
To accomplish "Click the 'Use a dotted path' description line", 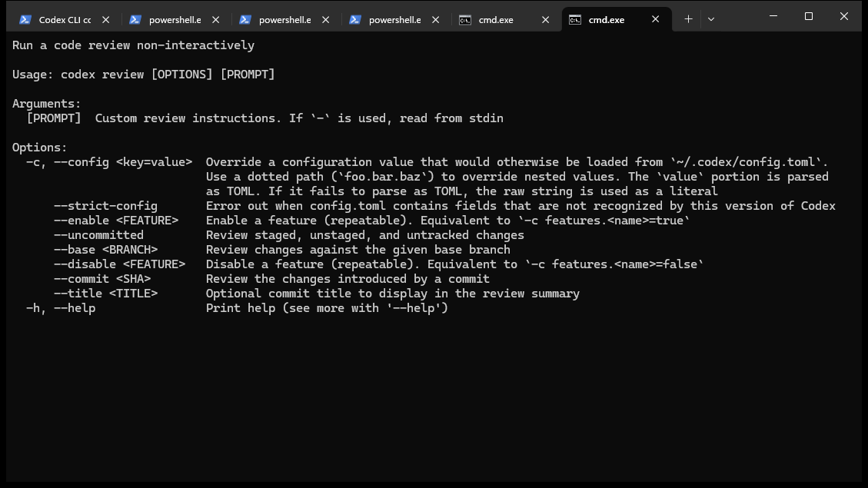I will [517, 177].
